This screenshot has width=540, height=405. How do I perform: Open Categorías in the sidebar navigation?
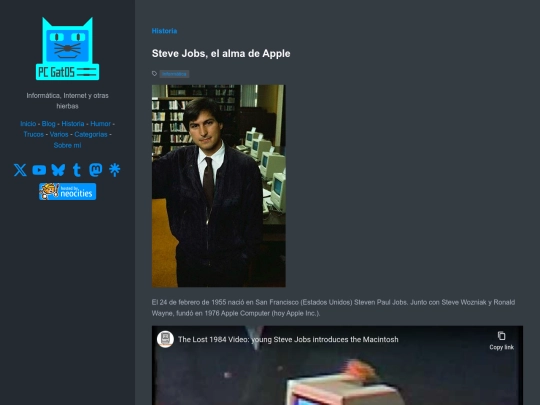coord(91,134)
